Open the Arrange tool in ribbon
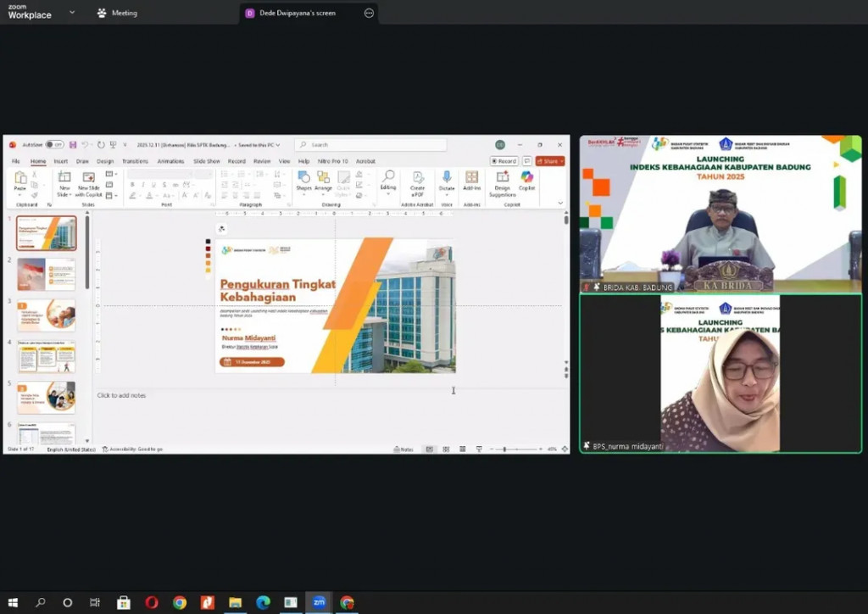 tap(323, 180)
